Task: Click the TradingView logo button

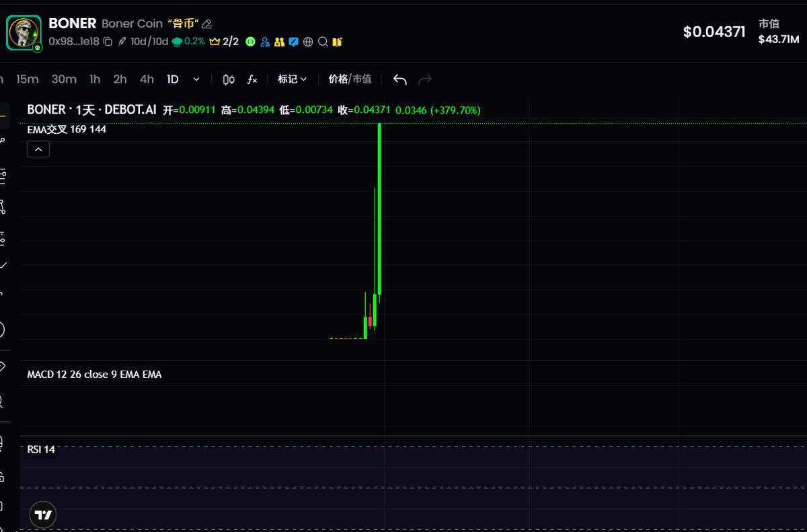Action: point(44,515)
